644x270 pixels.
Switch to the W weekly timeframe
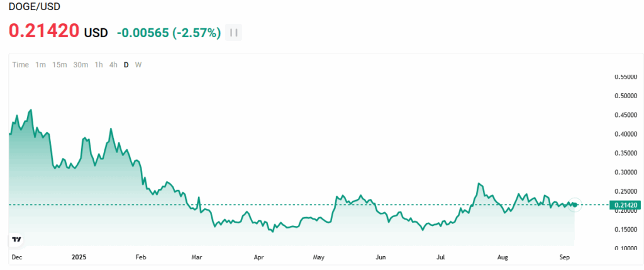138,65
